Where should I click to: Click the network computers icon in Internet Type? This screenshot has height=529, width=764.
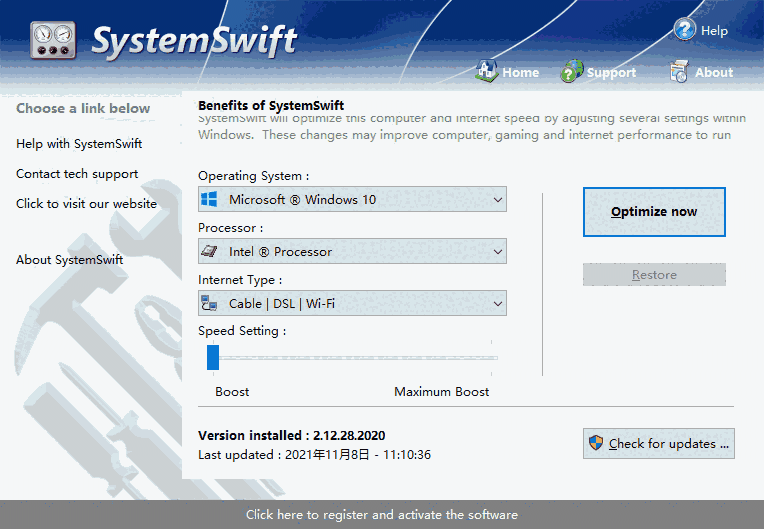coord(209,303)
